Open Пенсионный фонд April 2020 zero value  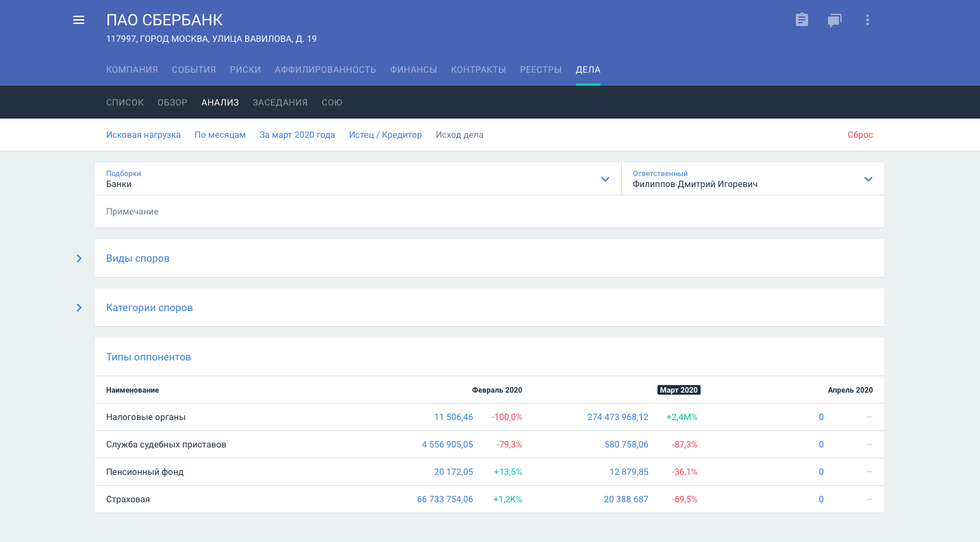coord(821,472)
